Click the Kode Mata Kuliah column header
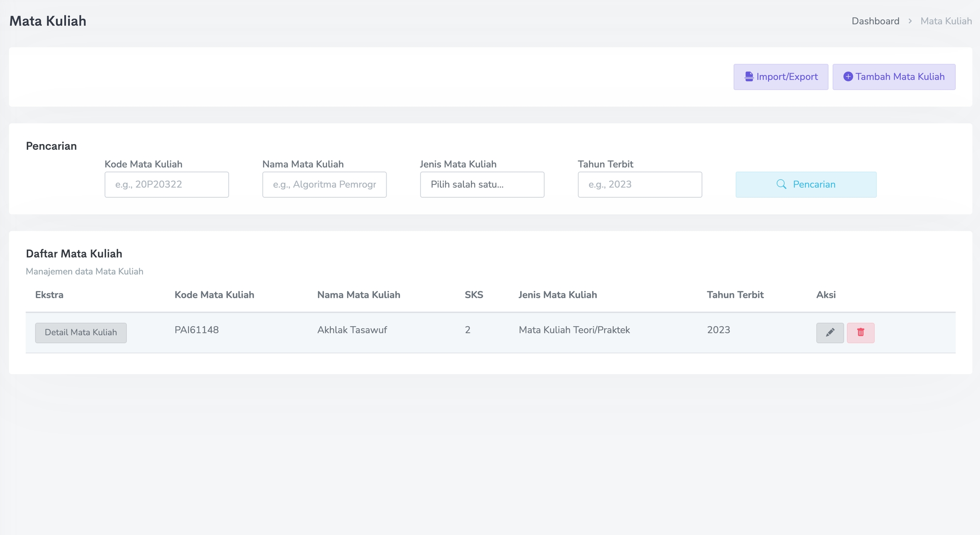The width and height of the screenshot is (980, 535). coord(214,295)
